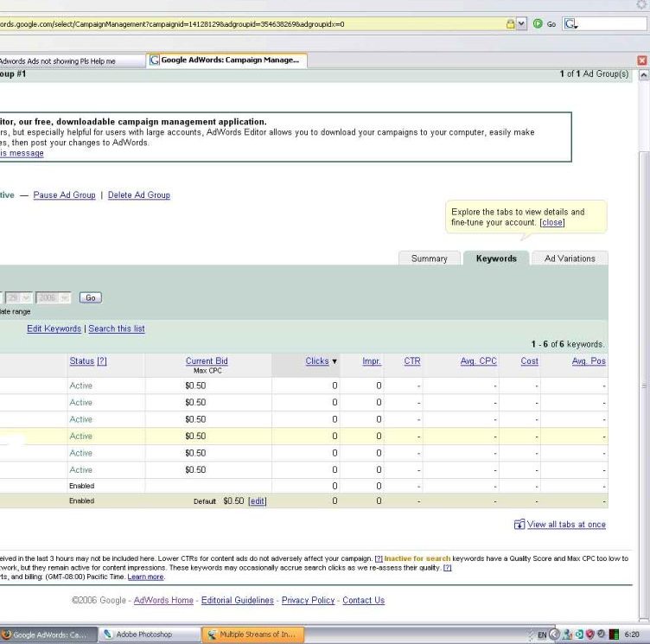Switch to the Summary tab
650x644 pixels.
(x=429, y=258)
